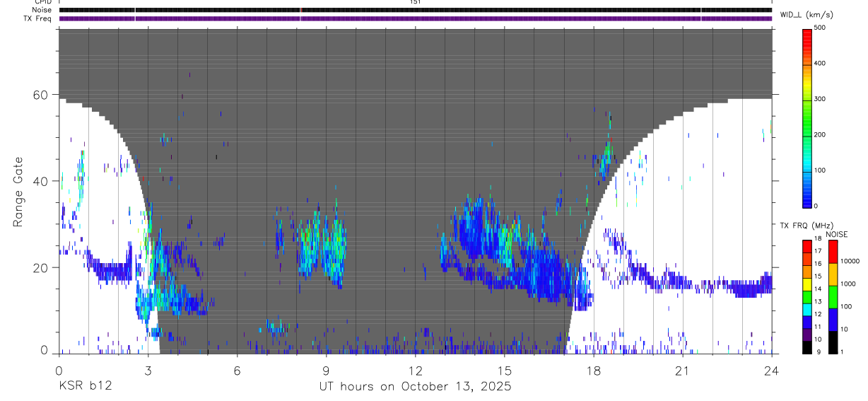The image size is (868, 401).
Task: Click the '18' UT hour axis label
Action: click(x=594, y=370)
